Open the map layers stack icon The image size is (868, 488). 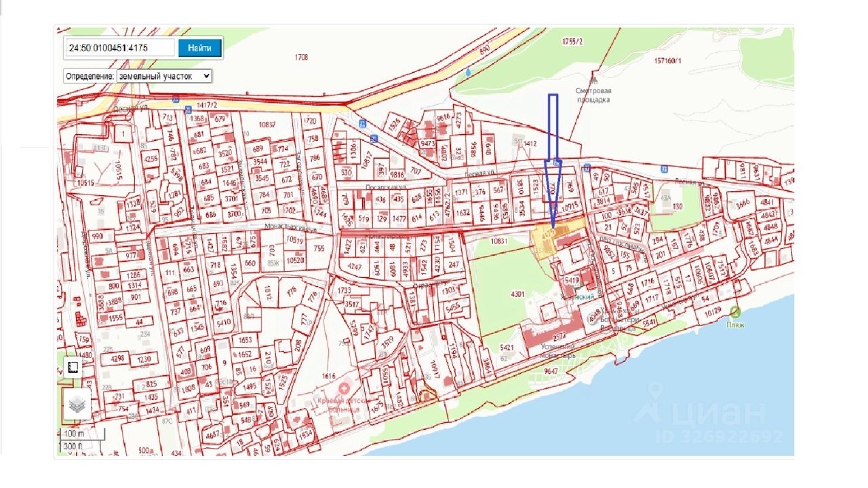(x=77, y=405)
